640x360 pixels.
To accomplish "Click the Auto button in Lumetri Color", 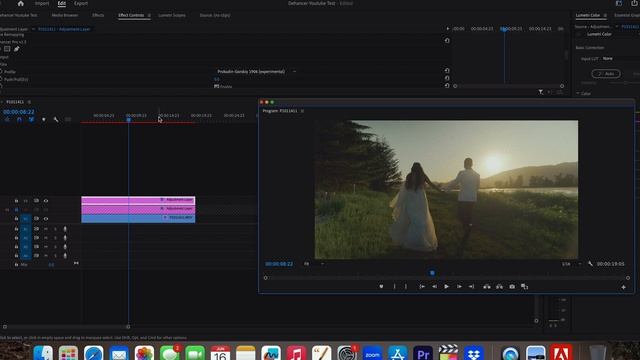I will pyautogui.click(x=606, y=73).
